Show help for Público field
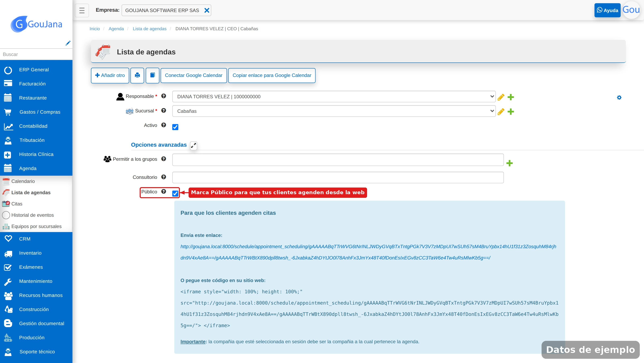The width and height of the screenshot is (644, 363). (163, 192)
